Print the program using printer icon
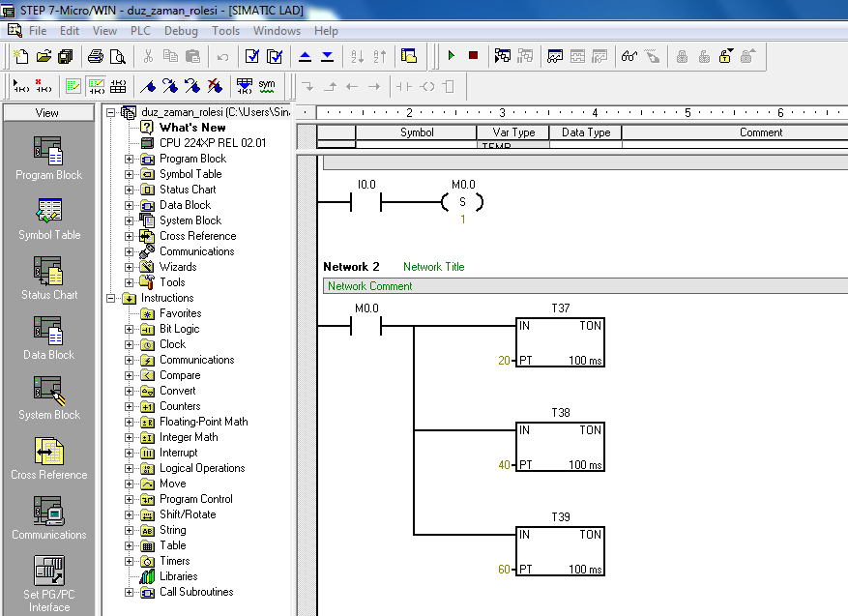 click(x=96, y=56)
